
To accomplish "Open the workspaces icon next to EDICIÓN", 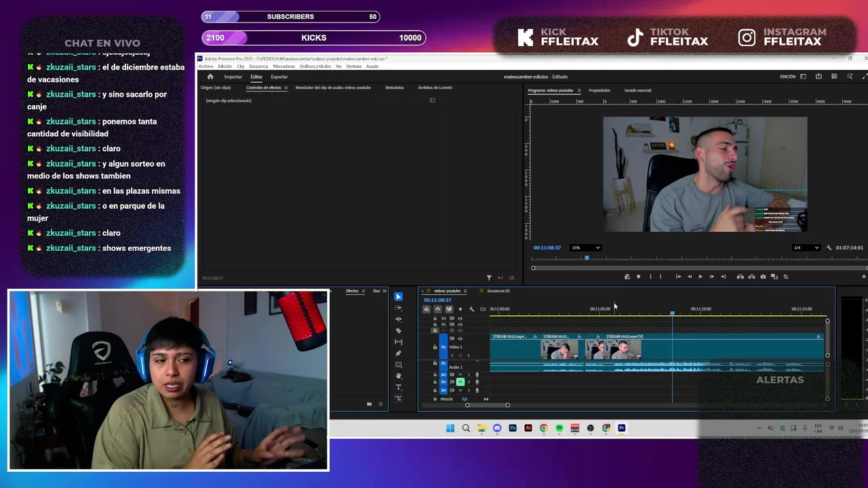I will click(803, 77).
